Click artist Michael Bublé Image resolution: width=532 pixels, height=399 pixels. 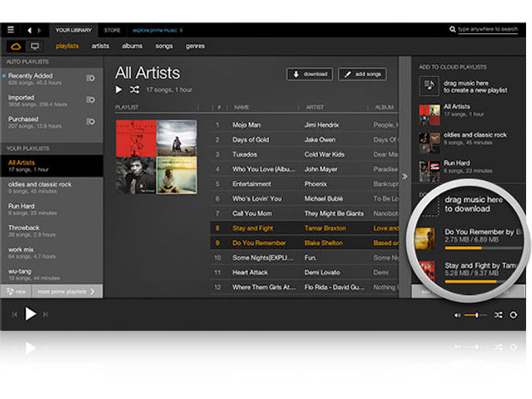(324, 199)
